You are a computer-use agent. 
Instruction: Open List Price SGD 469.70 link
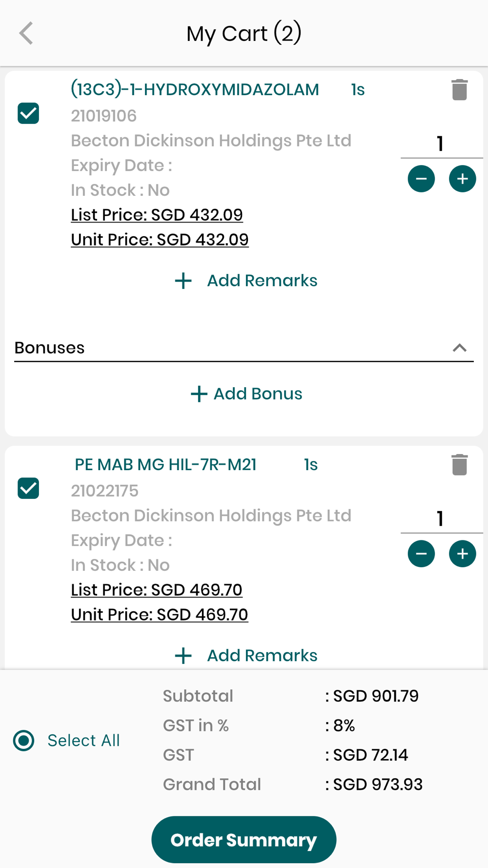coord(156,590)
